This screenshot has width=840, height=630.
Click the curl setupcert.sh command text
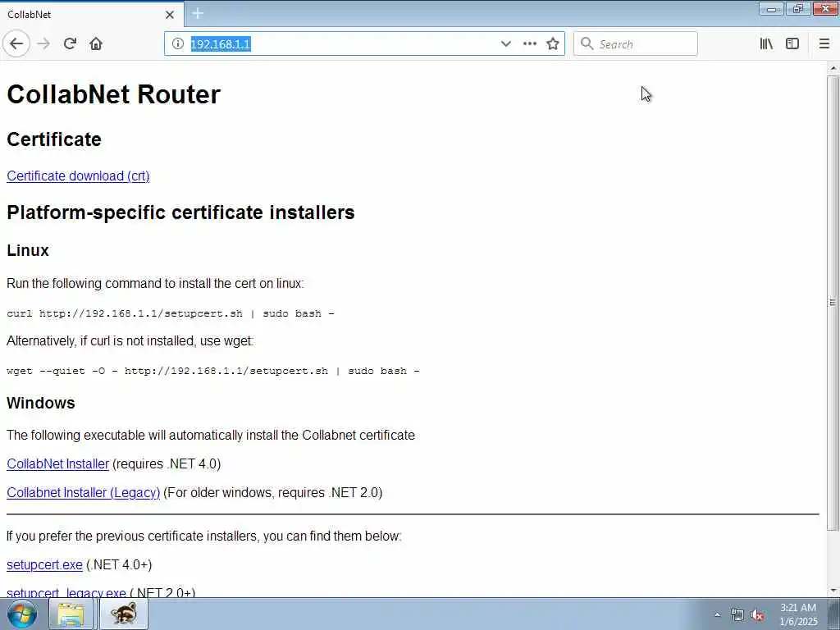click(171, 314)
